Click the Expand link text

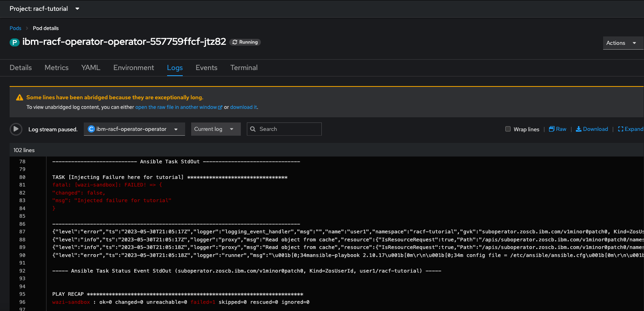634,129
